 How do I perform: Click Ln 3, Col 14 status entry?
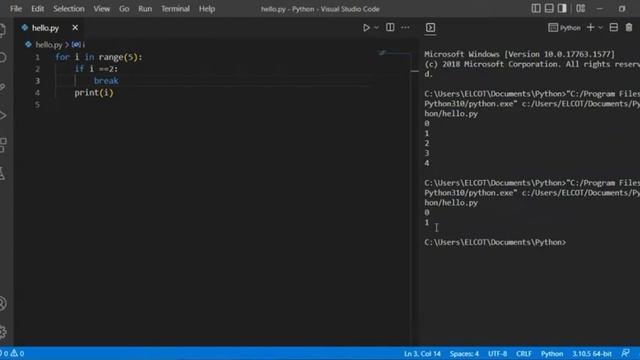pos(422,353)
